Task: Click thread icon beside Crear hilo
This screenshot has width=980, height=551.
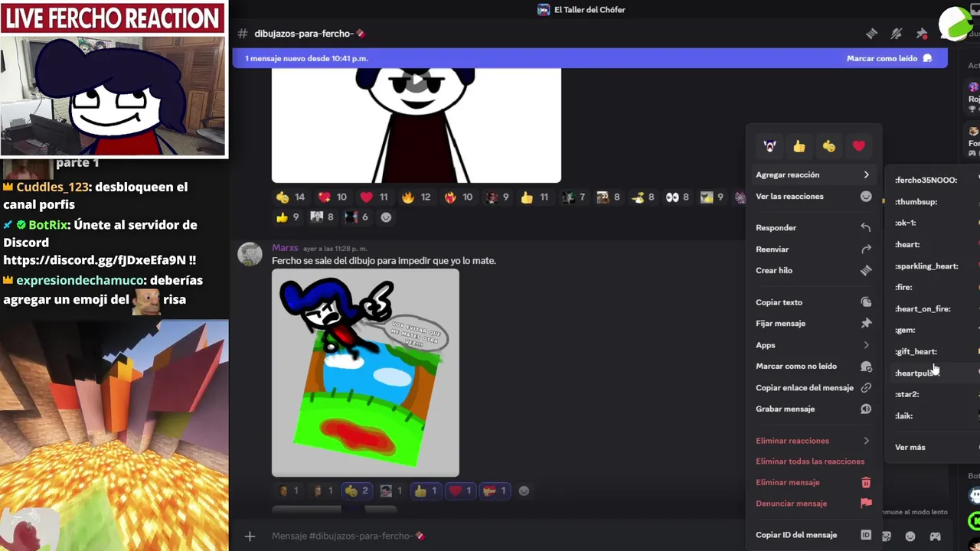Action: (x=866, y=270)
